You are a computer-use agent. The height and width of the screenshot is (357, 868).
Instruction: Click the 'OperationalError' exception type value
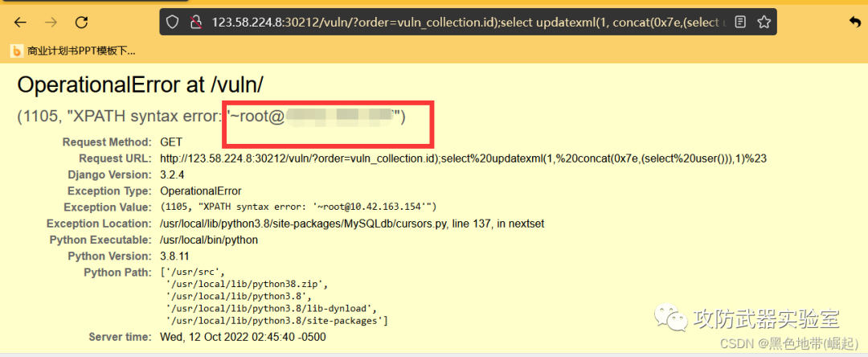200,191
